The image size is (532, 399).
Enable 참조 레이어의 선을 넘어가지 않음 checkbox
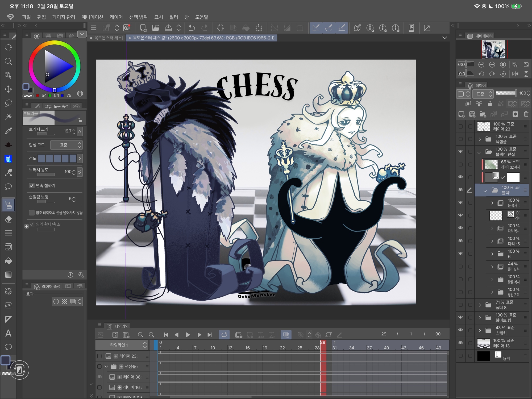pos(32,213)
